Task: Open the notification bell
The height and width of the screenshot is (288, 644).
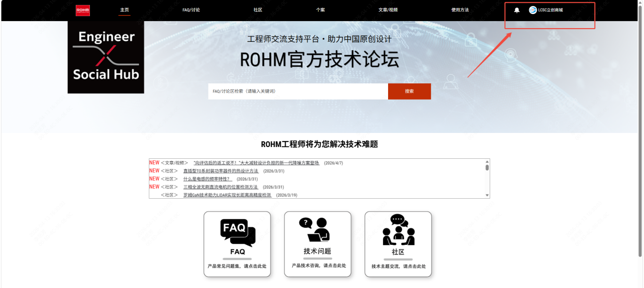Action: [x=517, y=10]
